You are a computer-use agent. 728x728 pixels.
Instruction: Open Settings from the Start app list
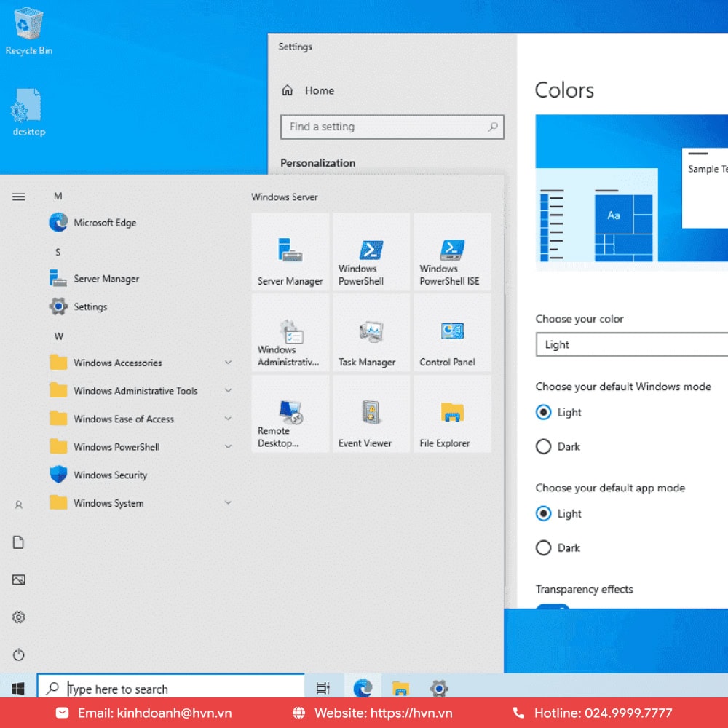pos(79,306)
